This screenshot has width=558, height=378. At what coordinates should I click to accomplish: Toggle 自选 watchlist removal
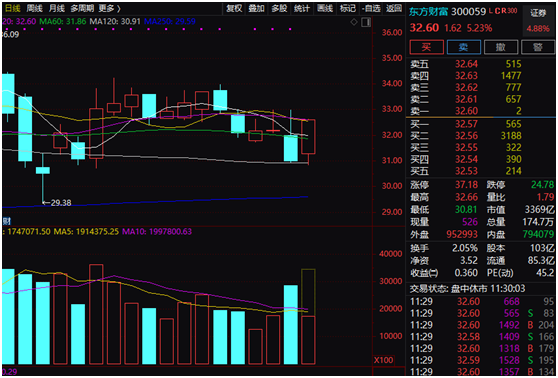tap(371, 9)
